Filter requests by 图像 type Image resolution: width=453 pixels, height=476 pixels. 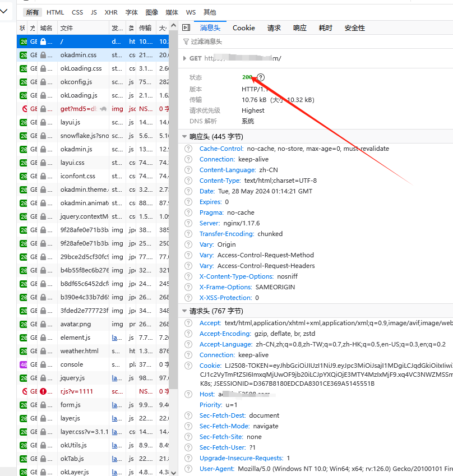point(152,12)
